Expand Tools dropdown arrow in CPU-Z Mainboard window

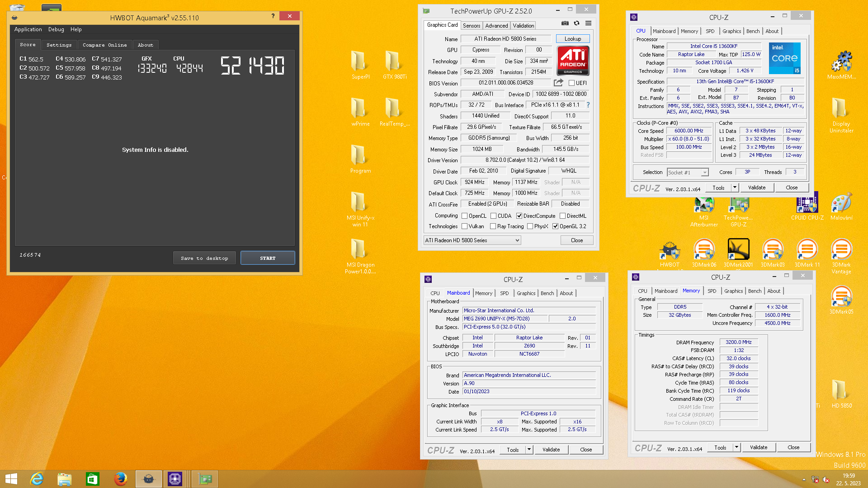point(529,450)
